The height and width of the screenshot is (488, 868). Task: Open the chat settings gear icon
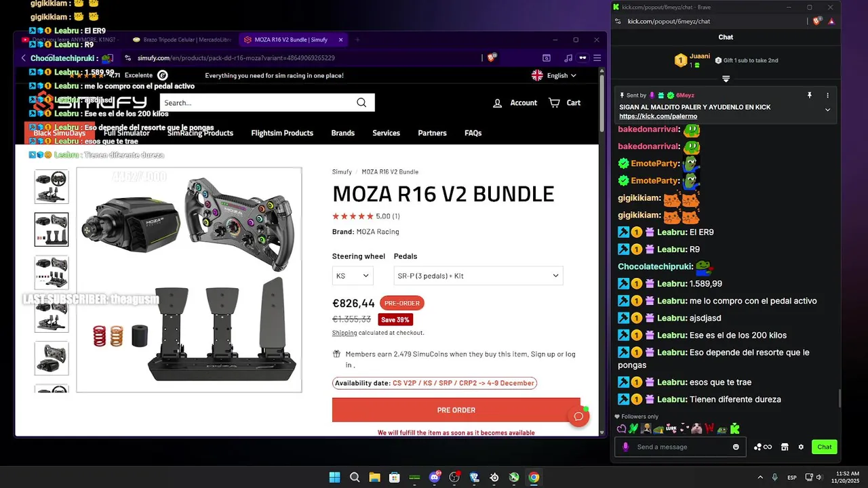pyautogui.click(x=801, y=447)
